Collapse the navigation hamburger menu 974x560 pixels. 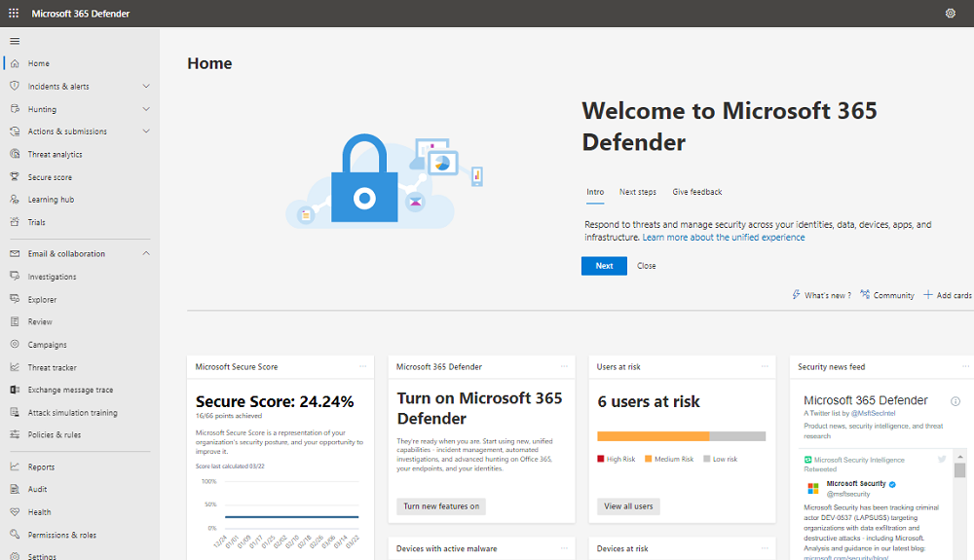(15, 41)
